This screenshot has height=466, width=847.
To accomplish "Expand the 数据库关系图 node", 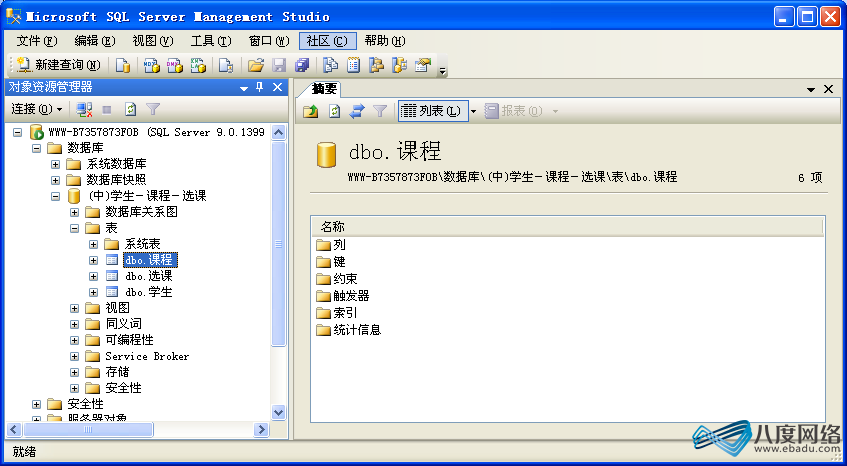I will pos(75,212).
